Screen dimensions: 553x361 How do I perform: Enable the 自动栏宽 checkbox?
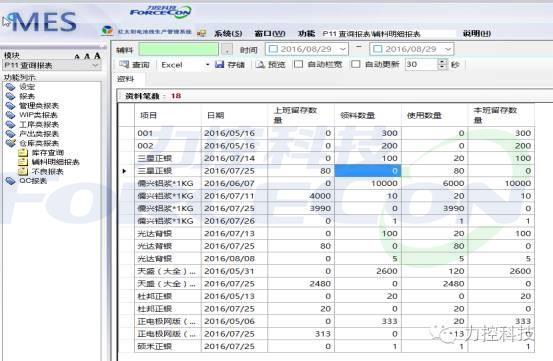[x=298, y=64]
